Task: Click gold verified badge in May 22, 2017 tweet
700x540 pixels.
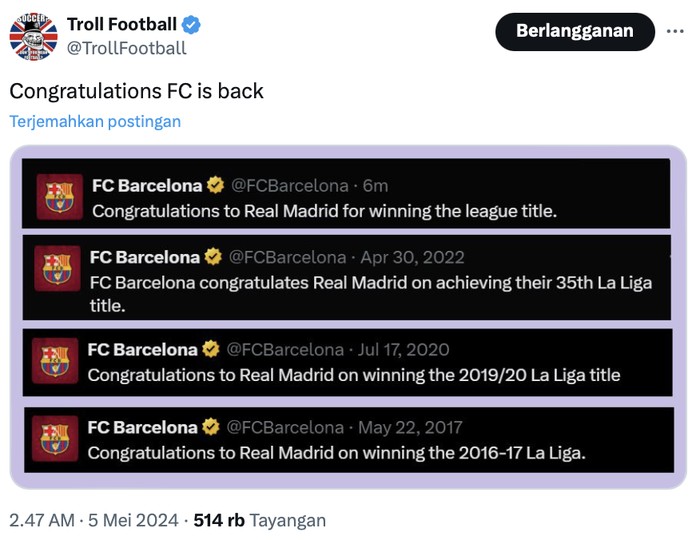Action: coord(210,427)
